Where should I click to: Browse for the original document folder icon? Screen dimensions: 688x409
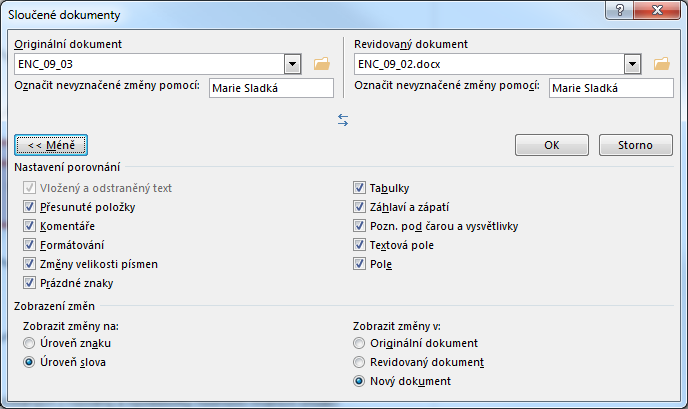coord(322,64)
